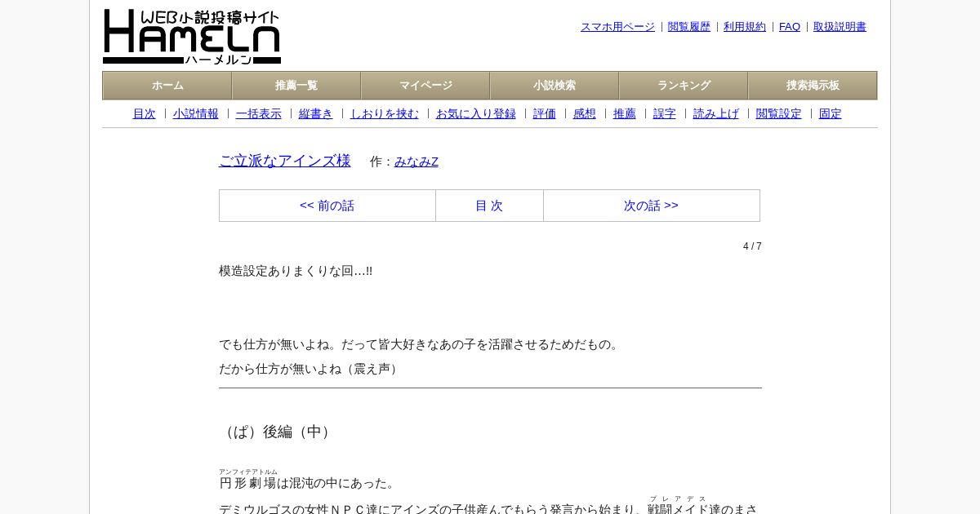Open the 評価 rating link
The width and height of the screenshot is (980, 514).
[x=545, y=114]
